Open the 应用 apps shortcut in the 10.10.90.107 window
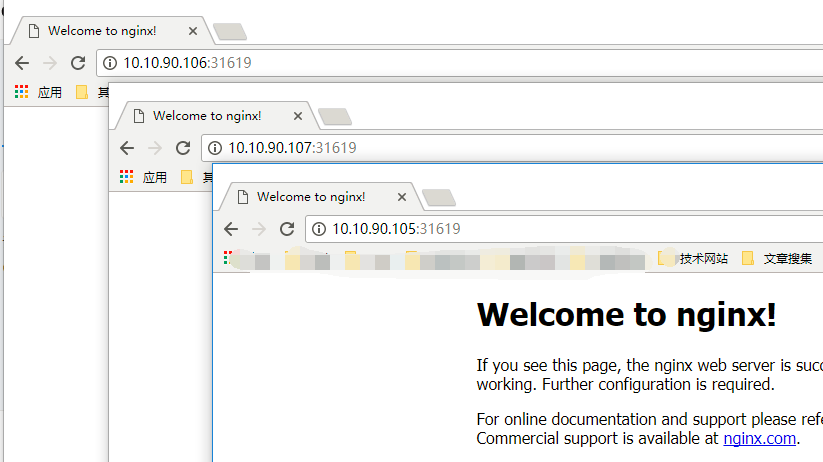823x462 pixels. [x=143, y=177]
